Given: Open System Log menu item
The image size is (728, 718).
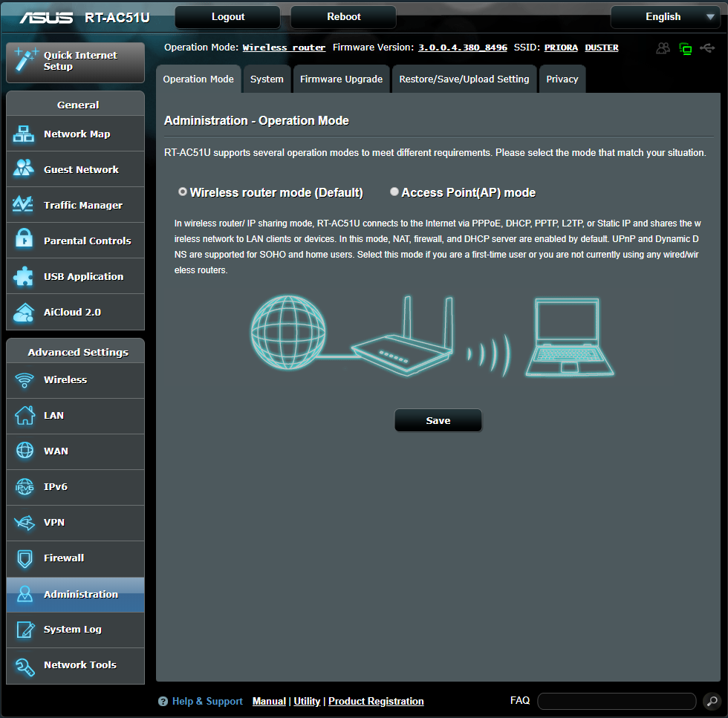Looking at the screenshot, I should pos(75,630).
